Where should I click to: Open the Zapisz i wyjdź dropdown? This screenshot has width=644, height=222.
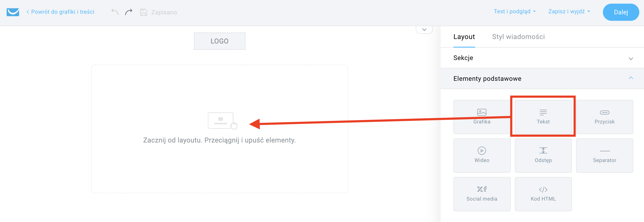(x=569, y=12)
